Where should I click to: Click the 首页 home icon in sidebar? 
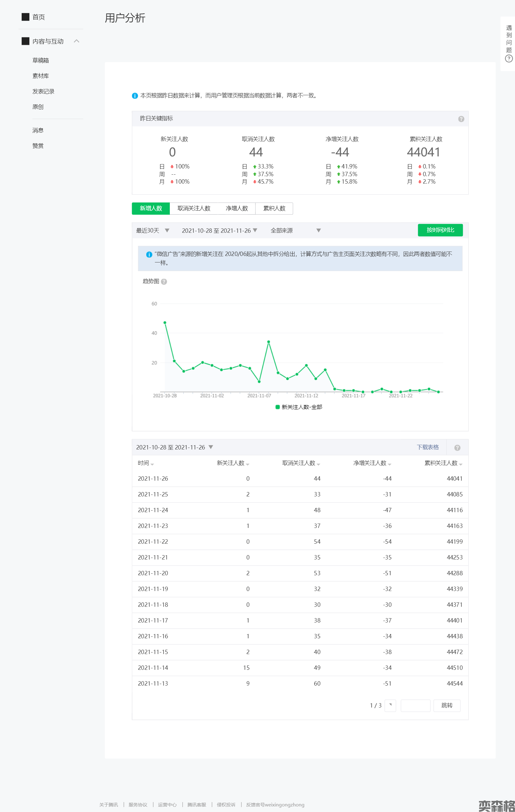[25, 17]
